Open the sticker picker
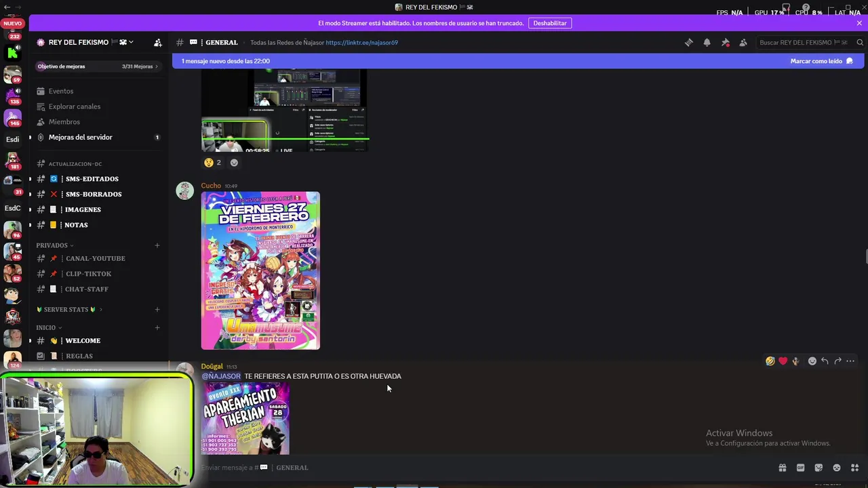868x488 pixels. point(818,468)
